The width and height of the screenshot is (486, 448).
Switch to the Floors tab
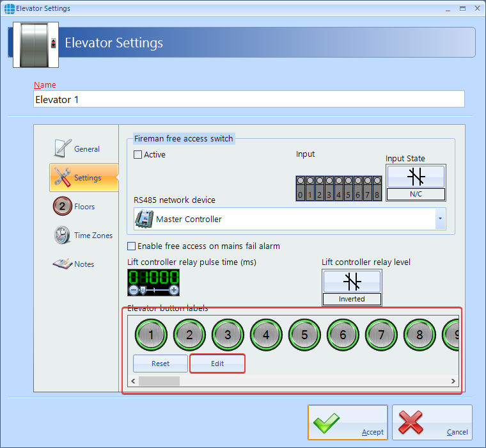point(84,207)
